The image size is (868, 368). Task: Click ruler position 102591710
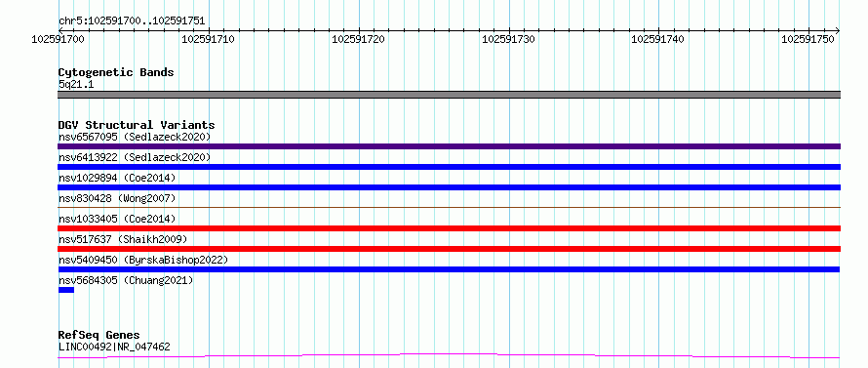pos(208,39)
